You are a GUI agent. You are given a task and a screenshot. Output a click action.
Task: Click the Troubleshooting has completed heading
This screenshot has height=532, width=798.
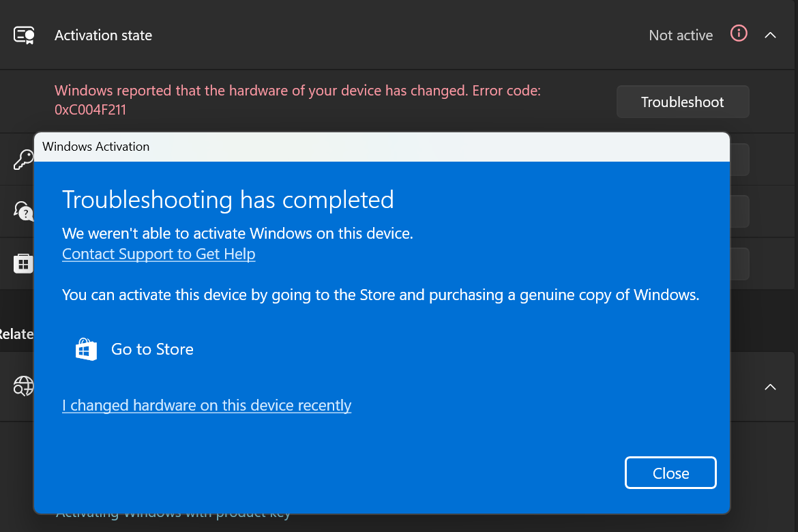pos(228,200)
